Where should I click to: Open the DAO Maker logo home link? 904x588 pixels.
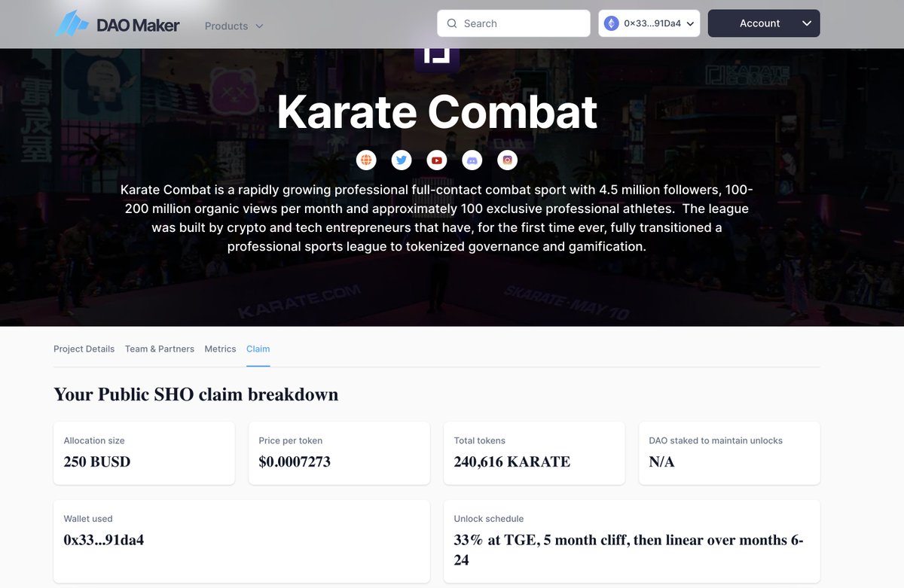(x=118, y=25)
